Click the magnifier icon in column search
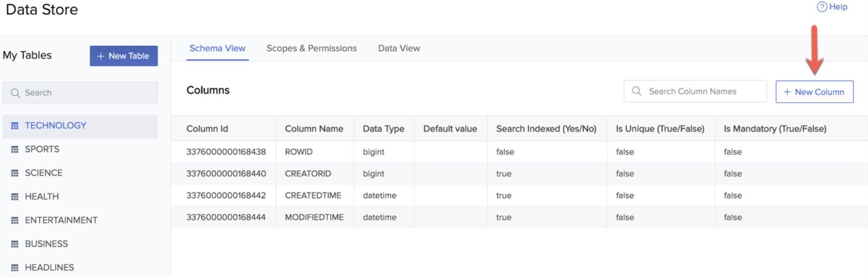Viewport: 868px width, 277px height. pyautogui.click(x=636, y=91)
